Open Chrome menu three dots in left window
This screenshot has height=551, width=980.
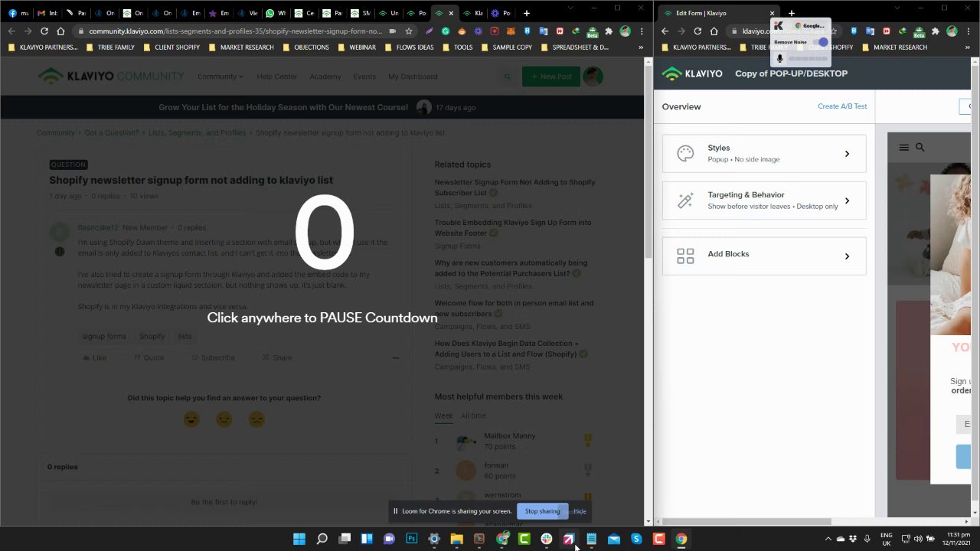click(x=642, y=31)
